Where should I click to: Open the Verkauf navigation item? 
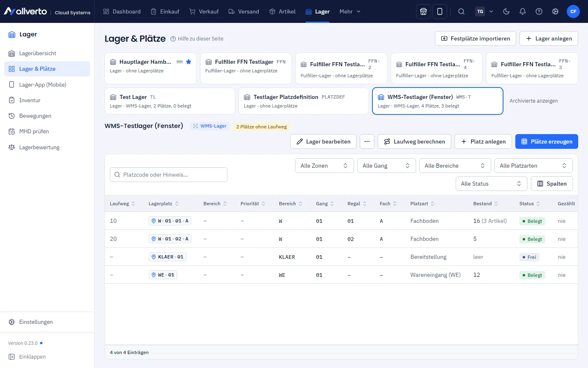204,11
